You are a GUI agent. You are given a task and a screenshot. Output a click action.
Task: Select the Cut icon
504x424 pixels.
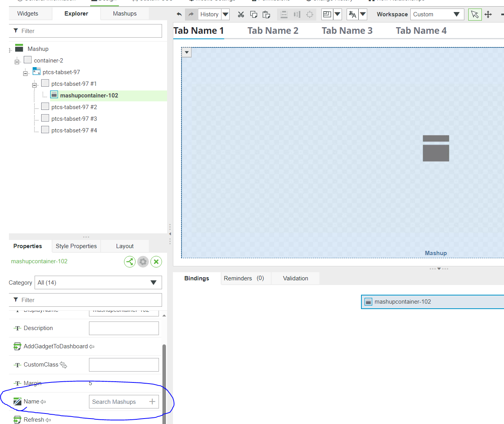(x=241, y=14)
